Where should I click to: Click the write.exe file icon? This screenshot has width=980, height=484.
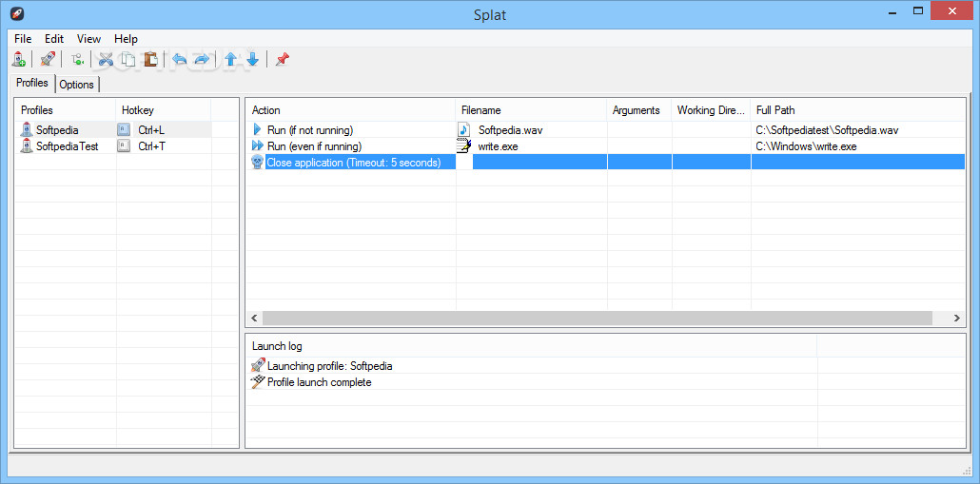click(x=463, y=146)
